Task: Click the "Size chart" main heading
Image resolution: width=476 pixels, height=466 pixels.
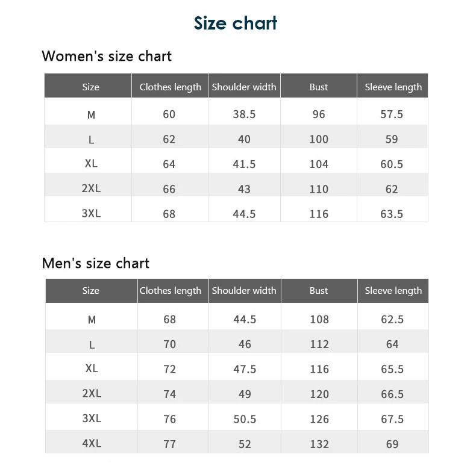Action: pyautogui.click(x=236, y=23)
